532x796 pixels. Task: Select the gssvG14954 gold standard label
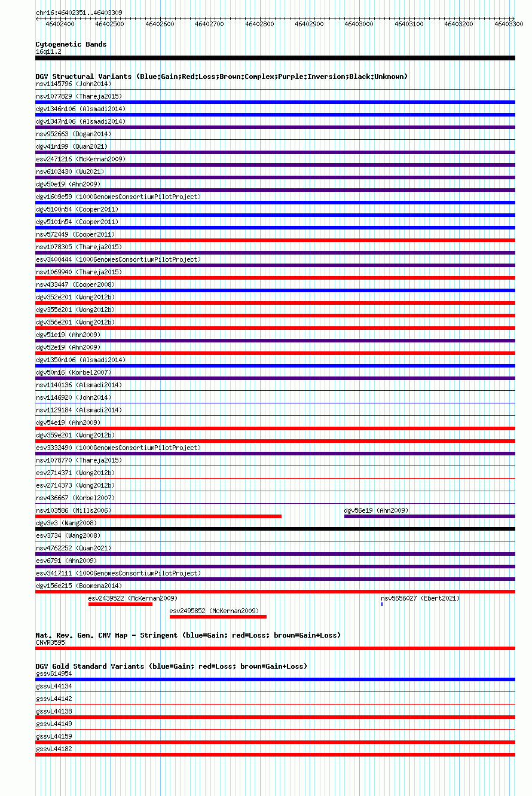(54, 674)
